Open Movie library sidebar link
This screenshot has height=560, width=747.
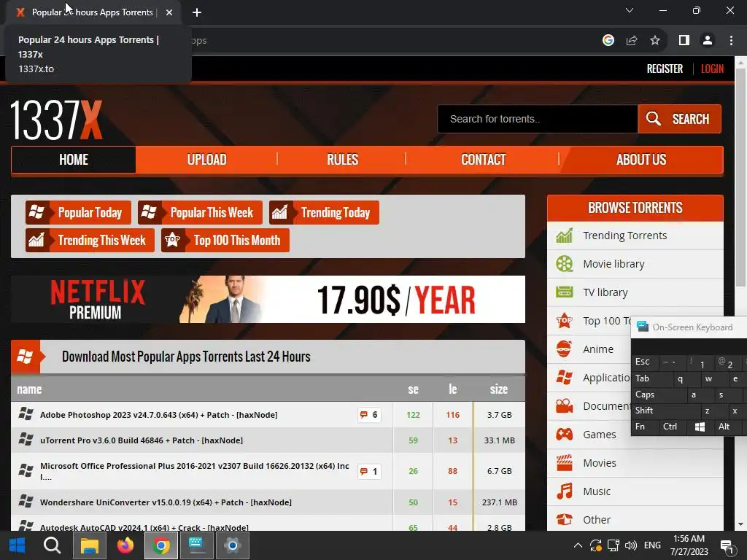coord(614,264)
